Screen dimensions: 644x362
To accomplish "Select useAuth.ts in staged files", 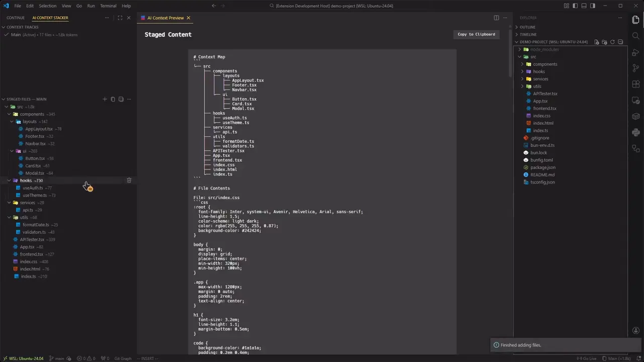I will point(33,188).
